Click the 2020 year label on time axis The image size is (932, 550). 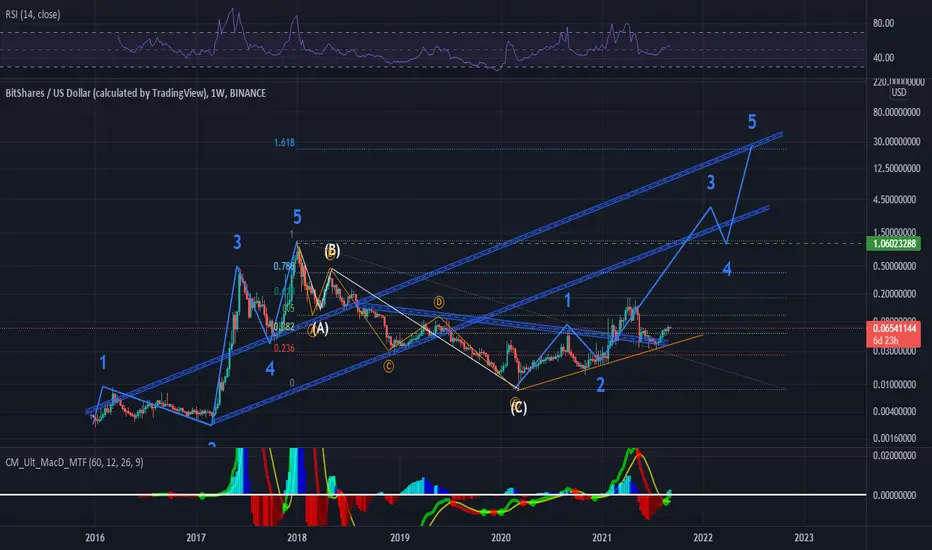coord(501,538)
